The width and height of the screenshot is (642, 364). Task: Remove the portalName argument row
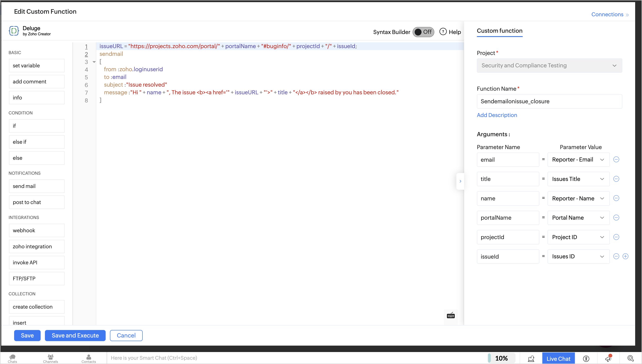tap(616, 218)
